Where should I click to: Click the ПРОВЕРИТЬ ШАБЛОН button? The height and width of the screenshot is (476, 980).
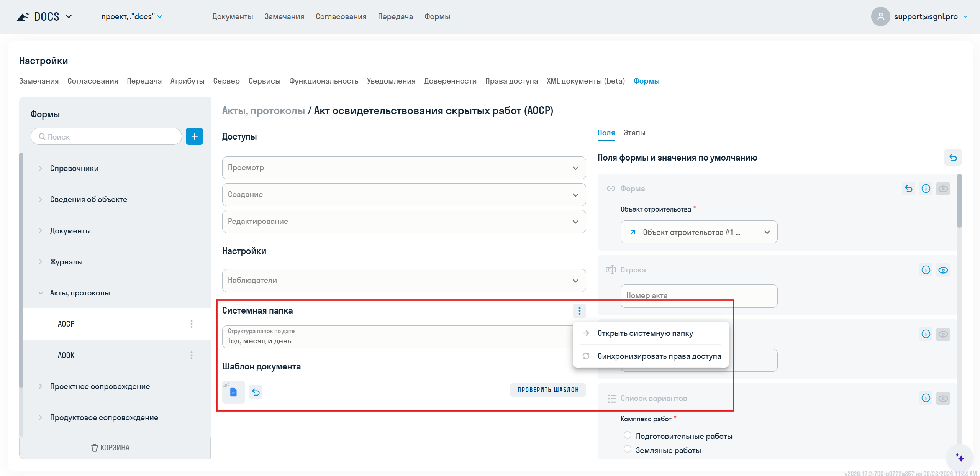click(x=548, y=390)
